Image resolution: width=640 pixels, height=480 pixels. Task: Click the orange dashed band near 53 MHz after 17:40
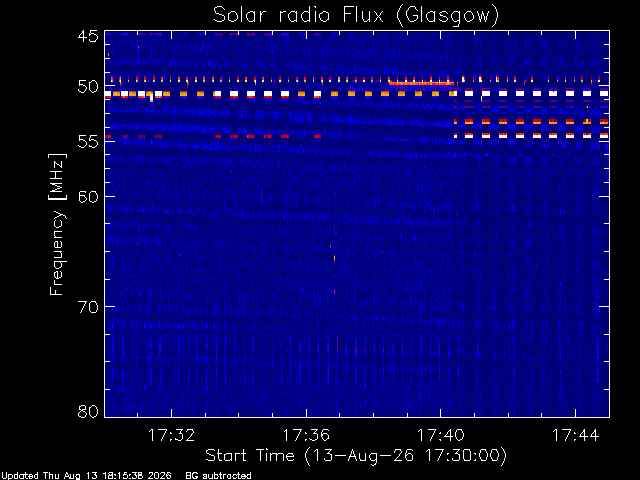(531, 122)
